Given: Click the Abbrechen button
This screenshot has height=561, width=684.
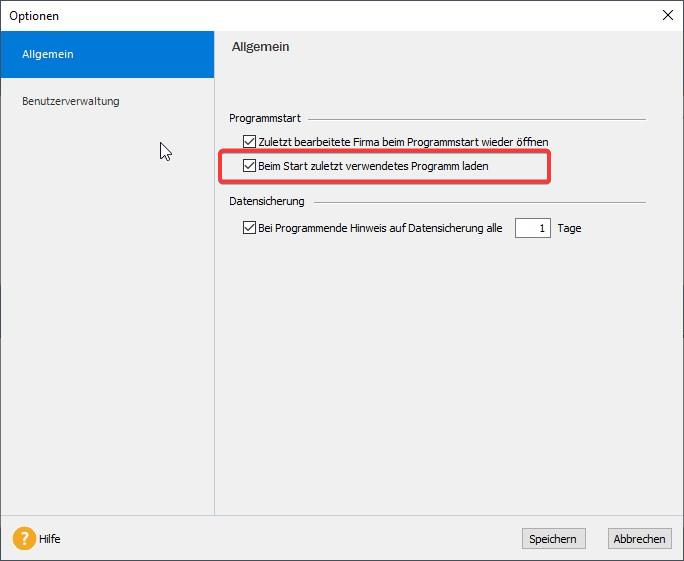Looking at the screenshot, I should [639, 539].
